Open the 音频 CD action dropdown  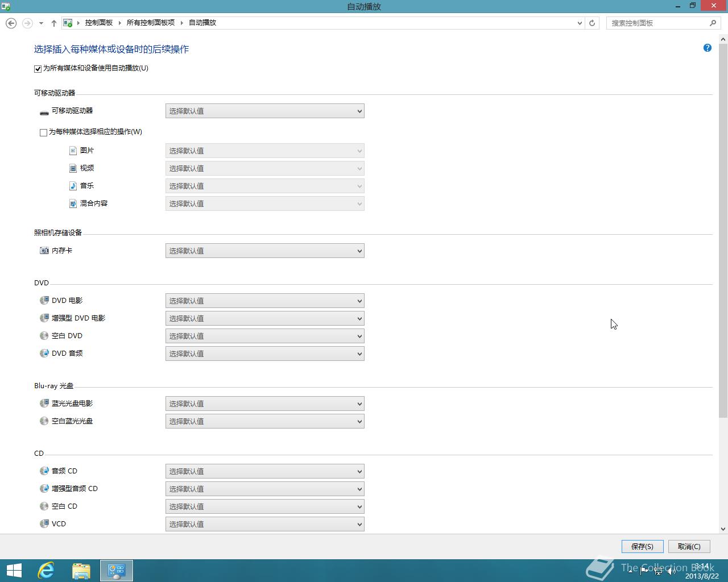click(265, 471)
